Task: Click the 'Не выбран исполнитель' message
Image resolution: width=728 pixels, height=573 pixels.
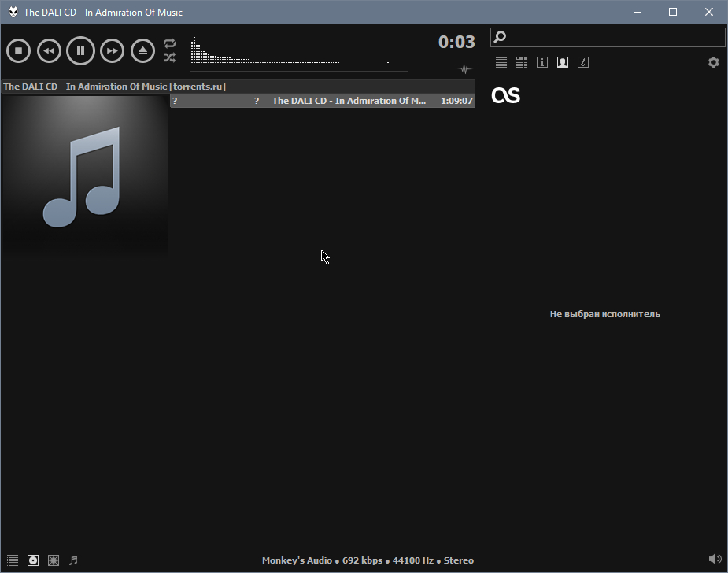Action: [605, 314]
